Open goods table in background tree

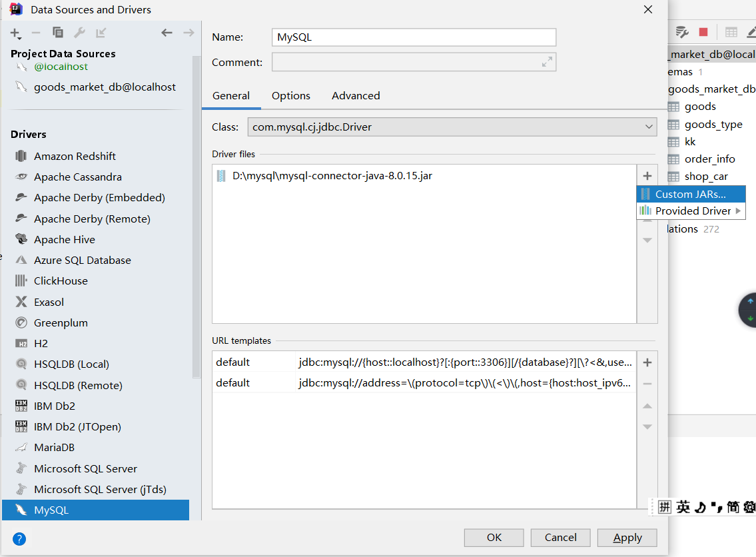[x=700, y=107]
